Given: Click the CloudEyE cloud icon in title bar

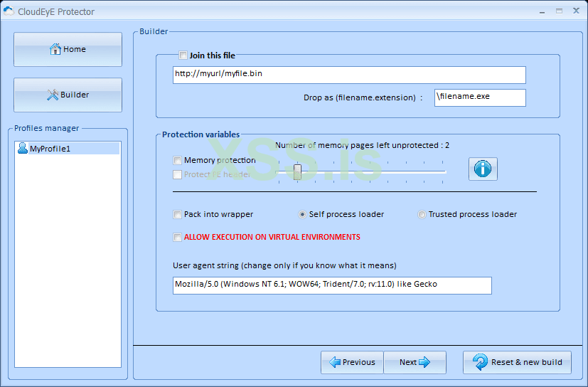Looking at the screenshot, I should tap(9, 11).
